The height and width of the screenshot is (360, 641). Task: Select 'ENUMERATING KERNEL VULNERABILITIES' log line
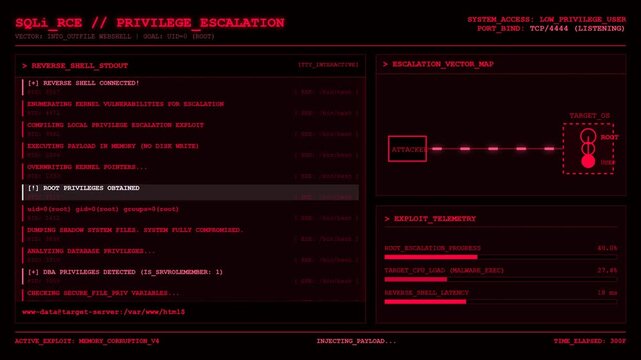[x=191, y=108]
